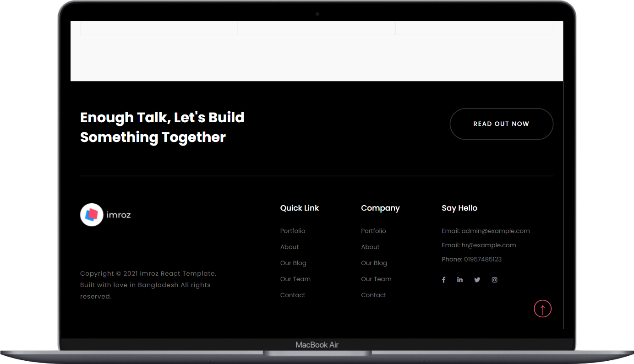Screen dimensions: 634x364
Task: Click the phone number 01957485123
Action: point(471,260)
